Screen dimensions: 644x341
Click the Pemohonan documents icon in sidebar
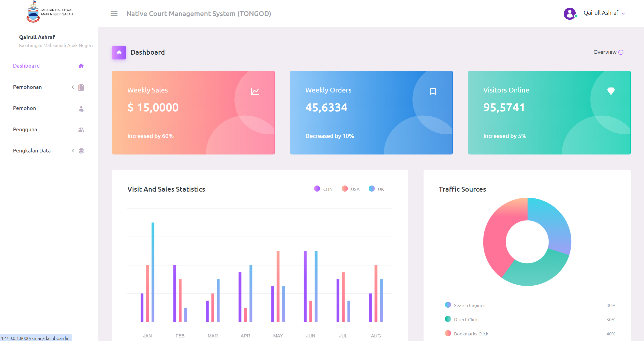click(x=81, y=87)
